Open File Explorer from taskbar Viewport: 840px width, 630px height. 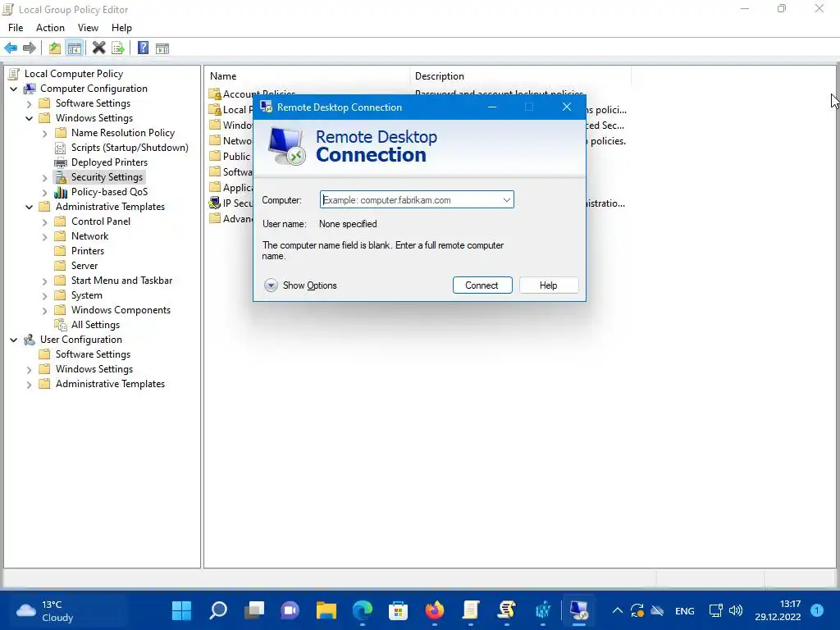pos(326,610)
